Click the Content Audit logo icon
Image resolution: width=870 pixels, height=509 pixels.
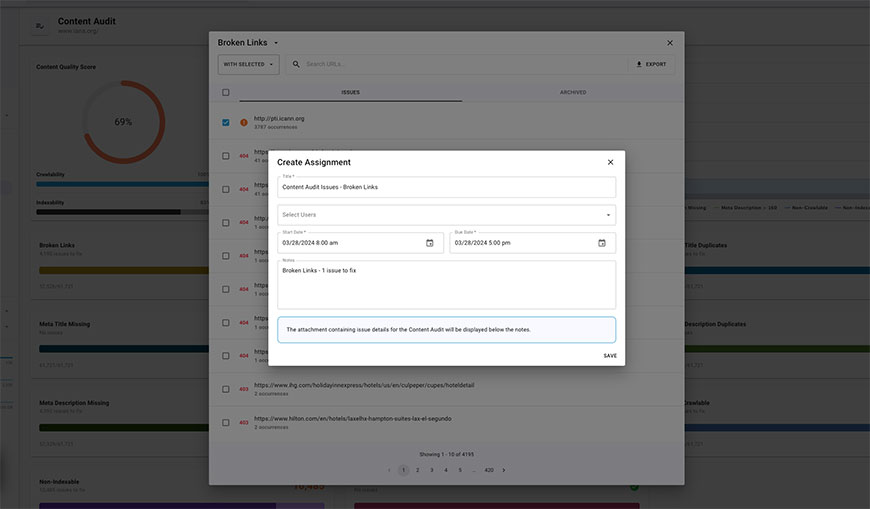tap(41, 26)
